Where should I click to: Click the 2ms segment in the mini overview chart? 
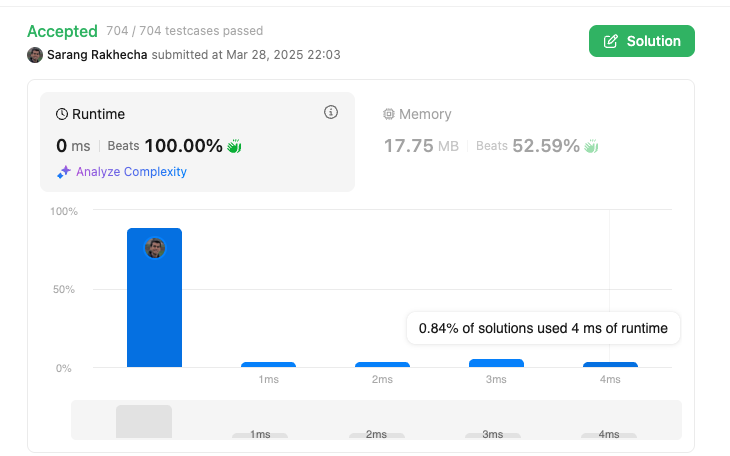pyautogui.click(x=376, y=435)
